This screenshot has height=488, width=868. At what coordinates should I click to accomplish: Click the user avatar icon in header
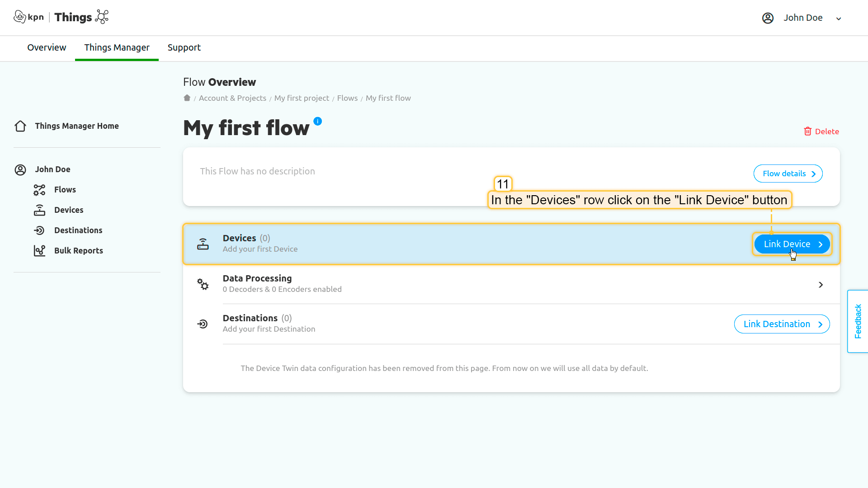pyautogui.click(x=768, y=18)
